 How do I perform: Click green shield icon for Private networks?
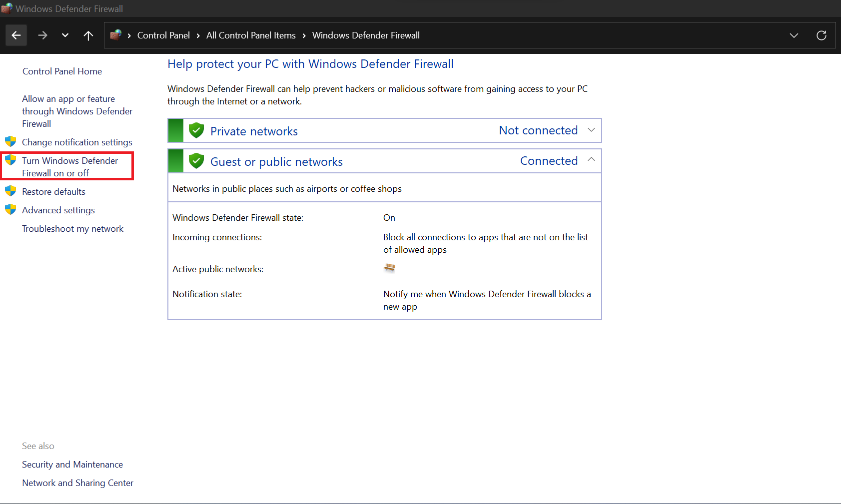point(196,130)
